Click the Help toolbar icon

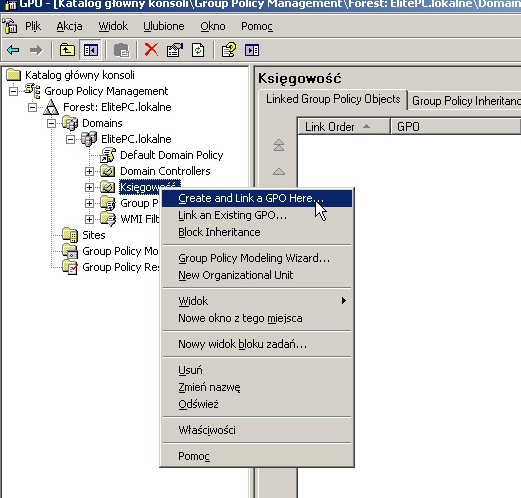(229, 50)
